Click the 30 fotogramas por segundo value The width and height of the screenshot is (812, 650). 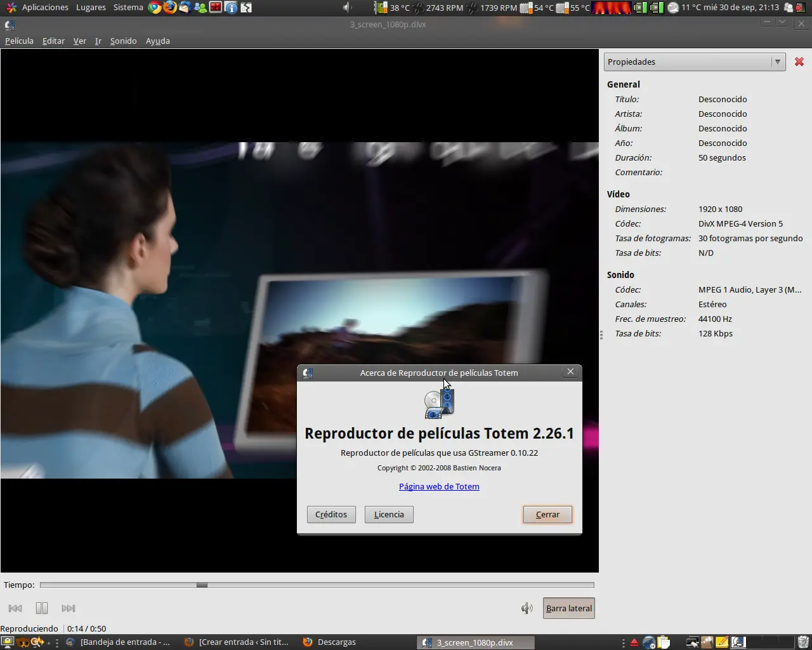[750, 238]
